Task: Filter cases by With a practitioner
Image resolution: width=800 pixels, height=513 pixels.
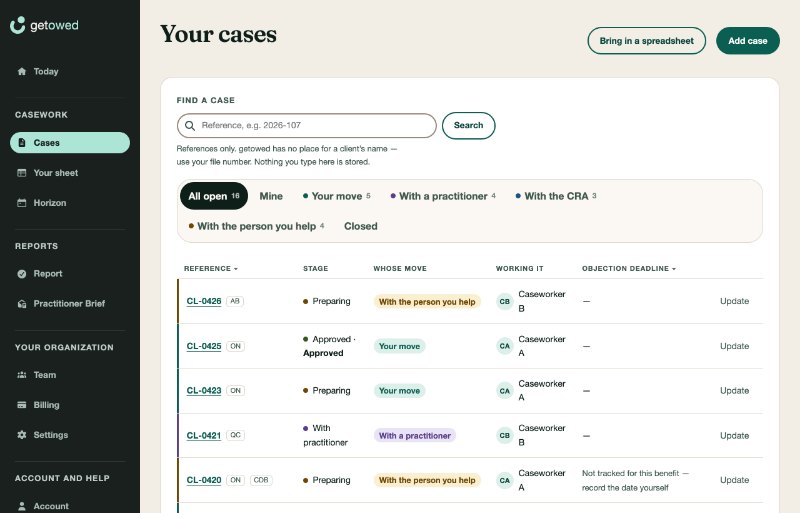Action: [x=443, y=196]
